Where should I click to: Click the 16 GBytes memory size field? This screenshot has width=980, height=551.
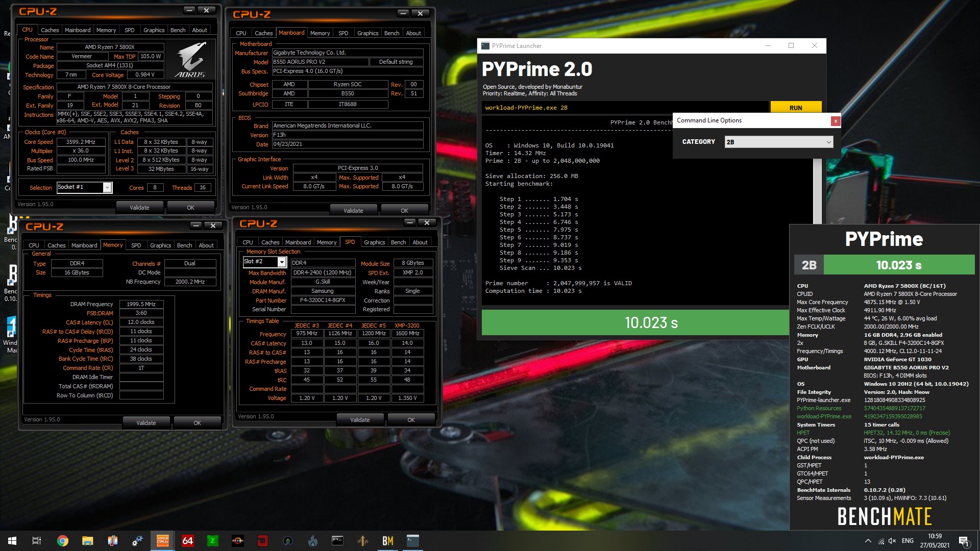(x=77, y=273)
